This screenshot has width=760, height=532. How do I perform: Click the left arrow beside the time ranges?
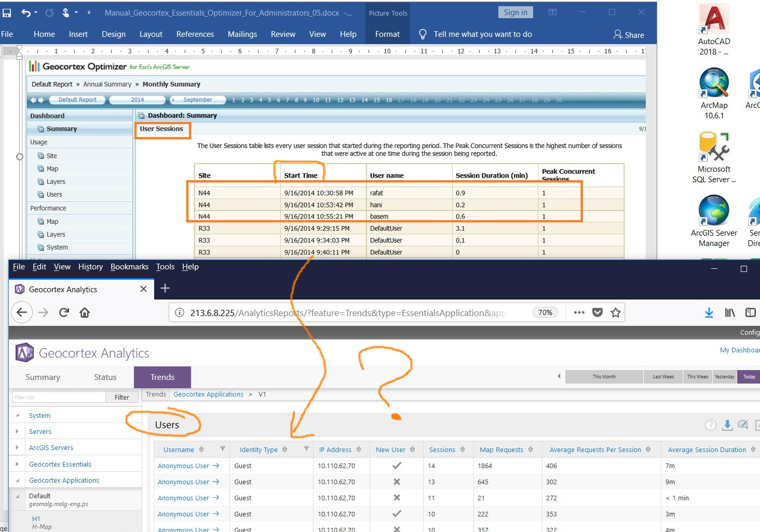click(x=559, y=376)
